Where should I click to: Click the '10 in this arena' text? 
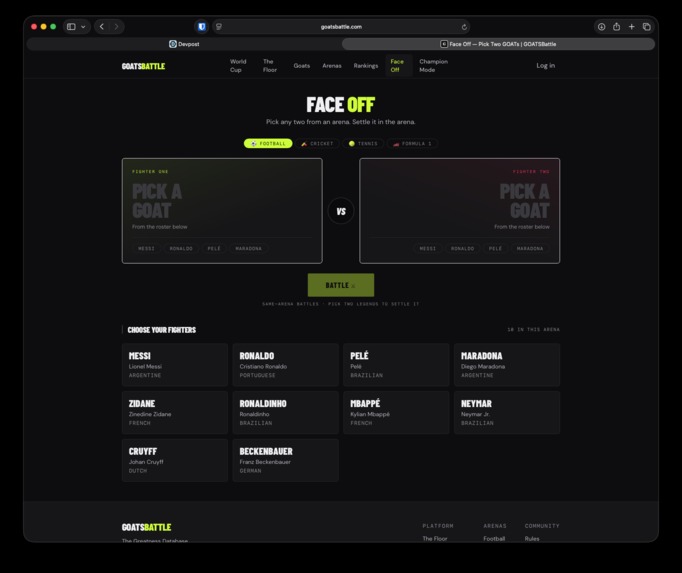533,329
